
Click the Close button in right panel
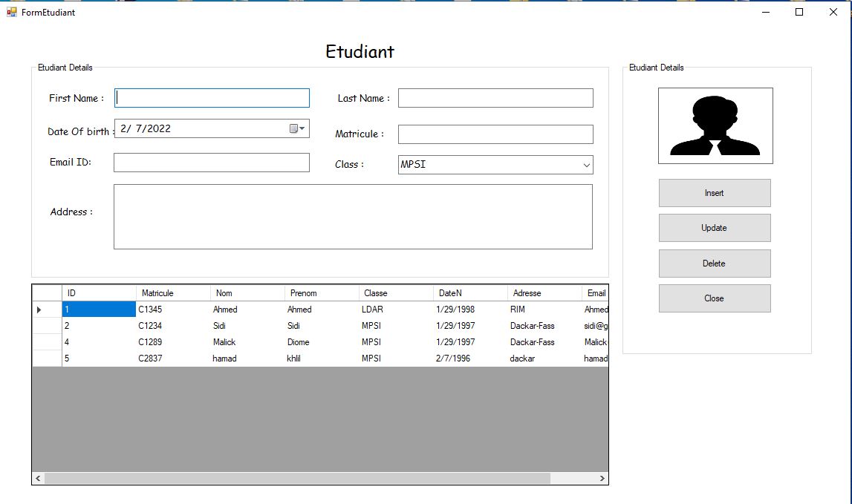715,298
